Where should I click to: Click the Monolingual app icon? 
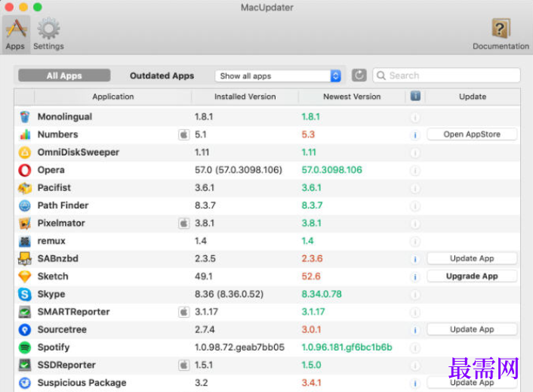pos(25,117)
